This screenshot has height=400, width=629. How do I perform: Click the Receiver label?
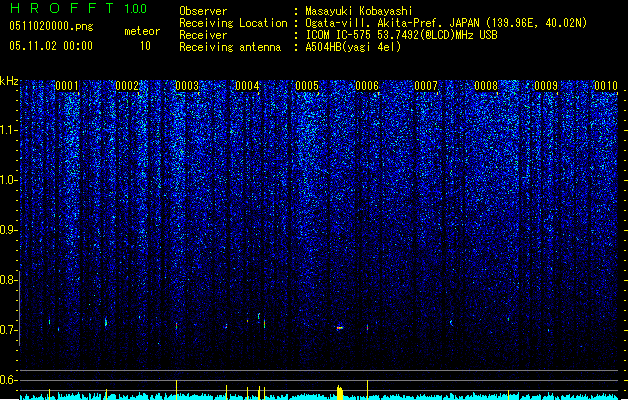click(203, 35)
